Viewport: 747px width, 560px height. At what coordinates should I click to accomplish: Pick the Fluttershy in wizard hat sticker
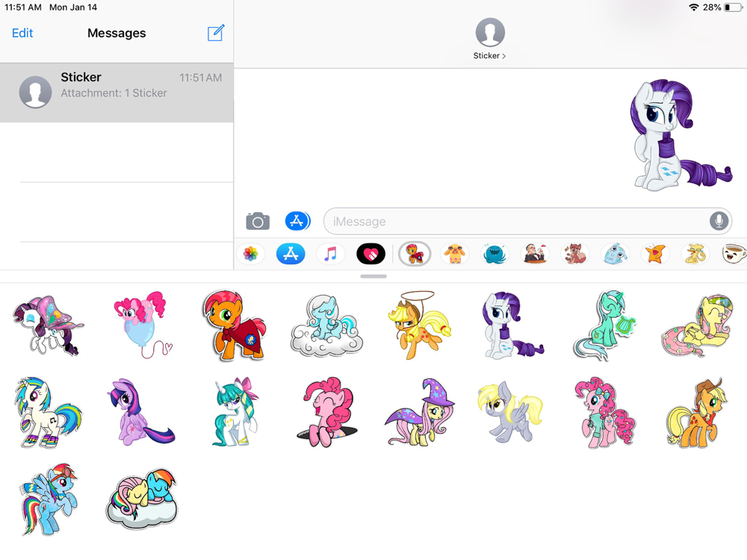420,412
